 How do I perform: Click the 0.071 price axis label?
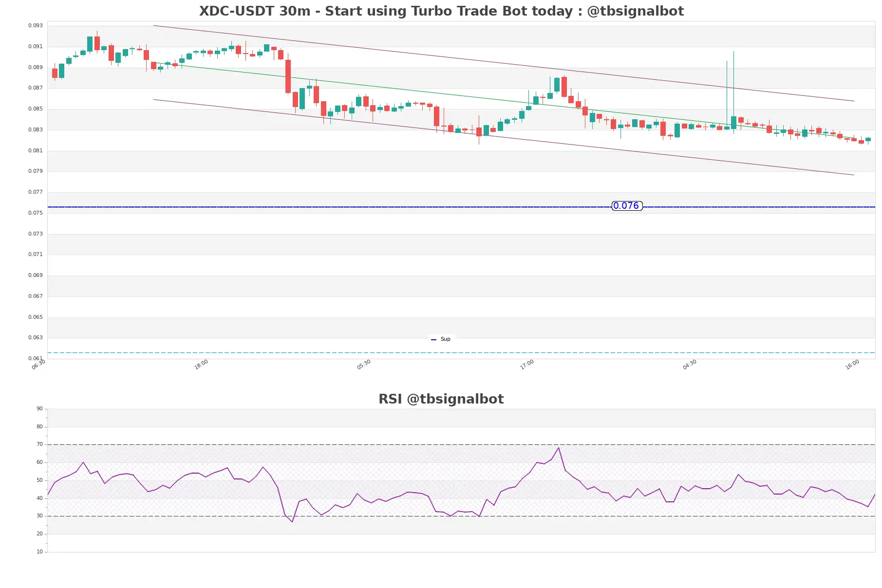coord(36,255)
